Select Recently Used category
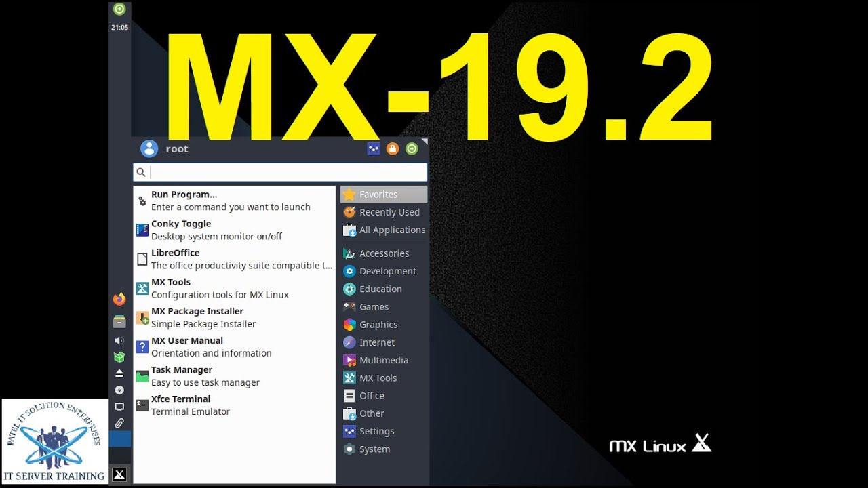 tap(384, 212)
